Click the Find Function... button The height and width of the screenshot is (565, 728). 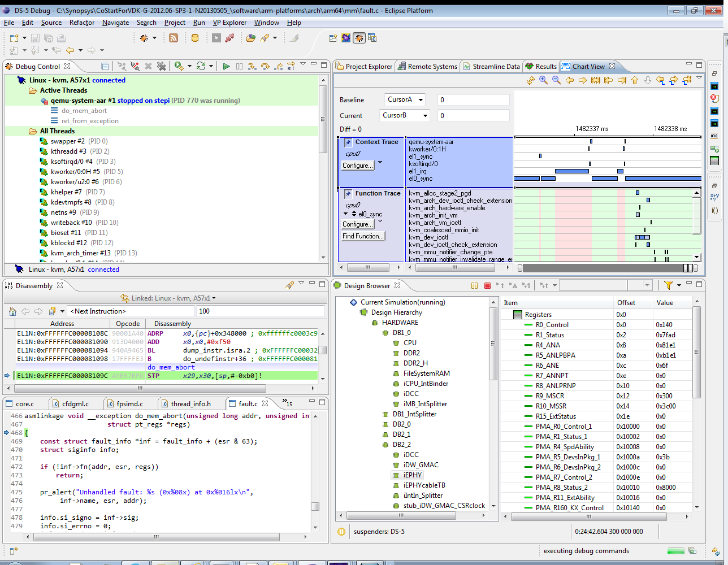(363, 236)
